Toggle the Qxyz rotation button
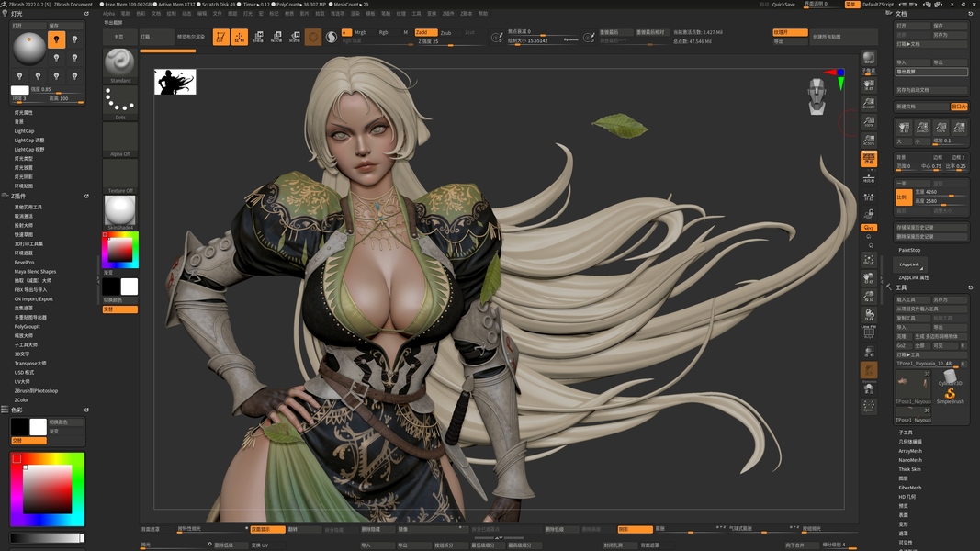The image size is (980, 551). tap(869, 228)
